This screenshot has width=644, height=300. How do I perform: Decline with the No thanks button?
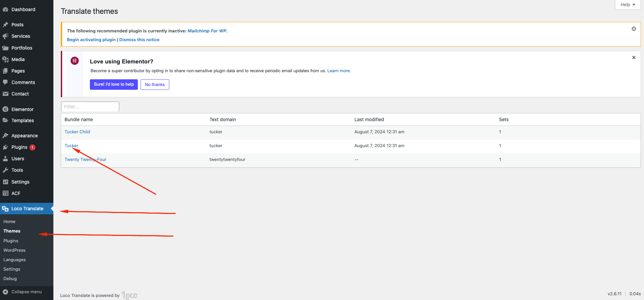pyautogui.click(x=155, y=85)
